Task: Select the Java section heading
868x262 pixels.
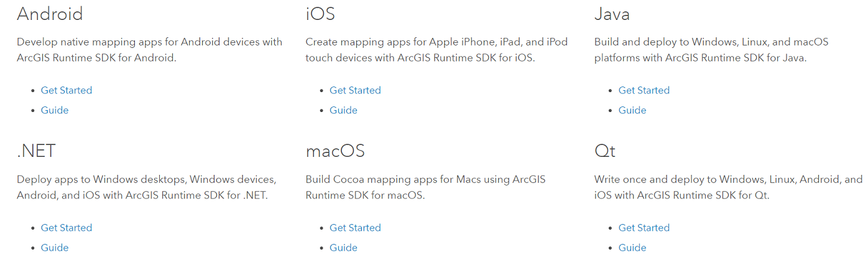Action: click(612, 14)
